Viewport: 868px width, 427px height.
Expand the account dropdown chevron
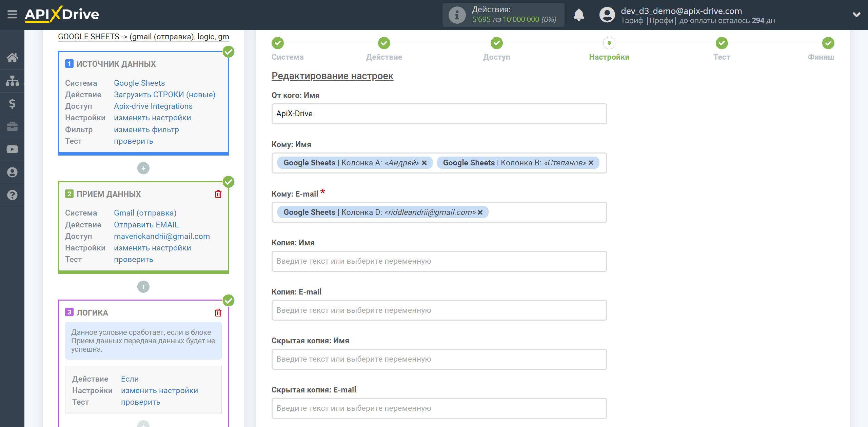tap(856, 15)
